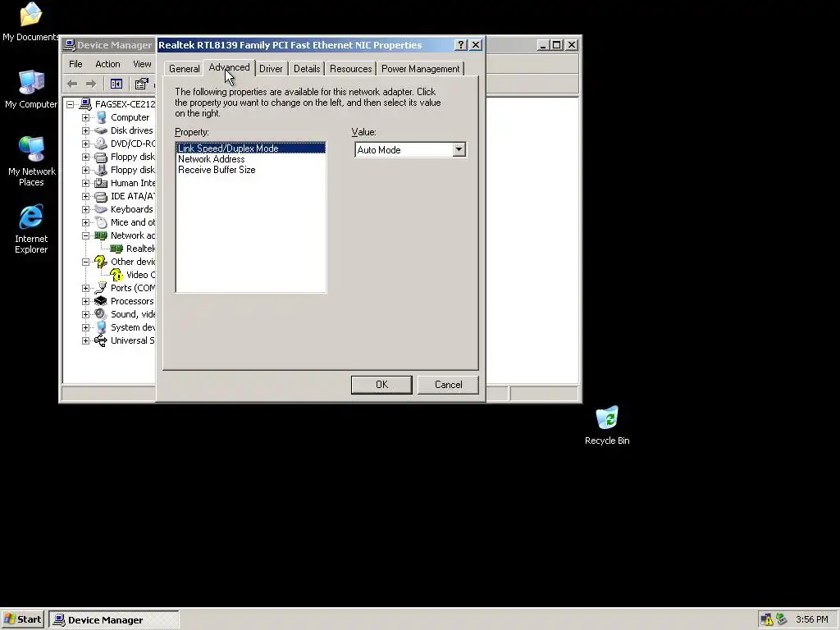This screenshot has width=840, height=630.
Task: Open the View menu in Device Manager
Action: tap(142, 64)
